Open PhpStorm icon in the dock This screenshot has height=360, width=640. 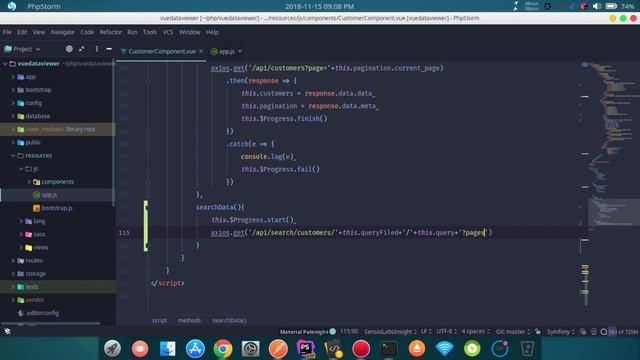pos(306,349)
